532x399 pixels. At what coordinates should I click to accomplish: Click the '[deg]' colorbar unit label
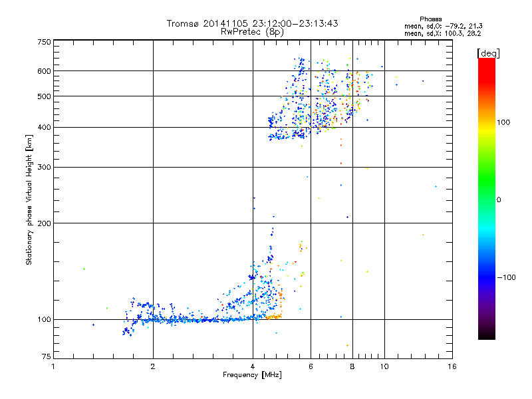[488, 53]
